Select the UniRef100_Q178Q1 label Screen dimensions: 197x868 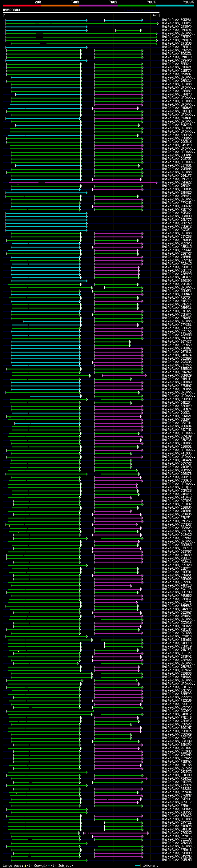coord(176,166)
